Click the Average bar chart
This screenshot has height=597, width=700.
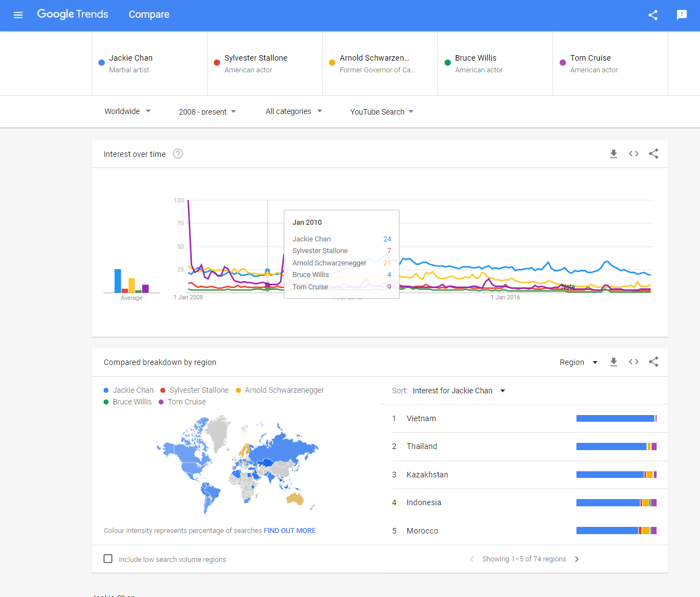click(132, 280)
